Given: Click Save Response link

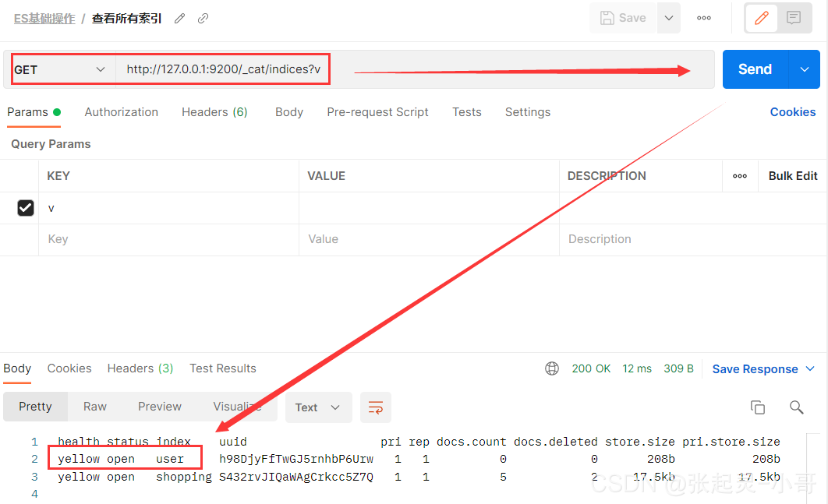Looking at the screenshot, I should pyautogui.click(x=755, y=369).
